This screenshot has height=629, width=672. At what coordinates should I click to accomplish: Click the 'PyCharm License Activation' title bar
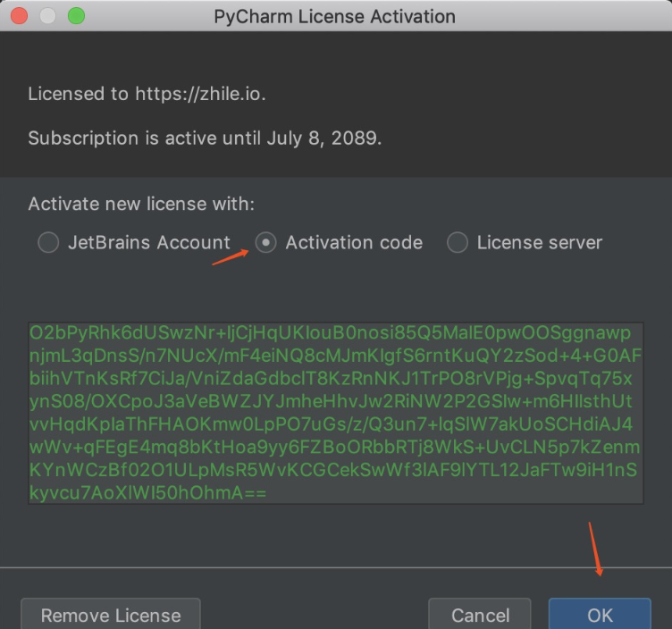335,16
